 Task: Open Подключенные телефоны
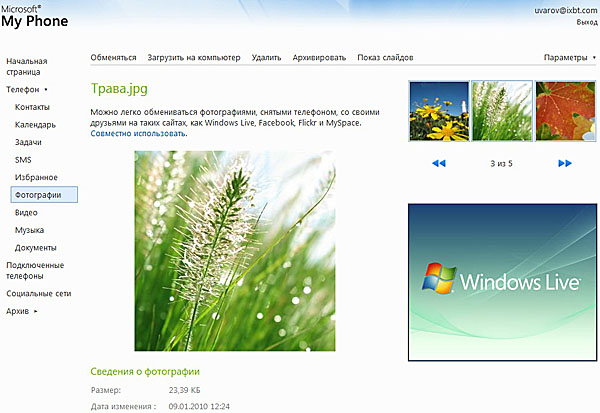coord(35,271)
